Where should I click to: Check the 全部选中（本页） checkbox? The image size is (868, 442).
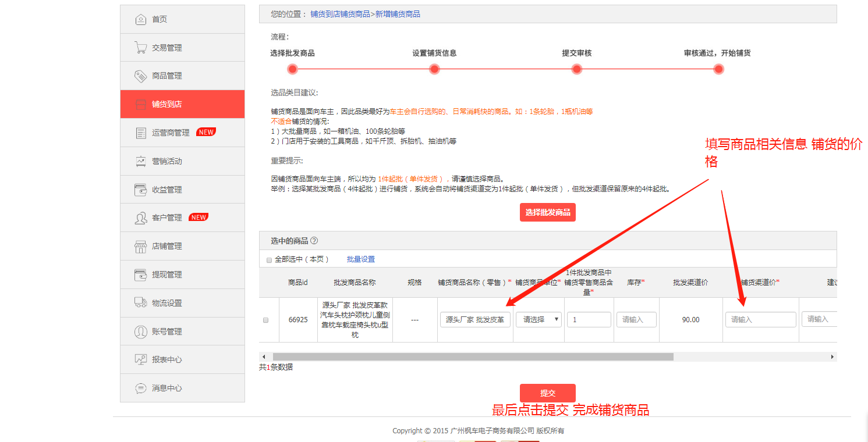pos(269,259)
